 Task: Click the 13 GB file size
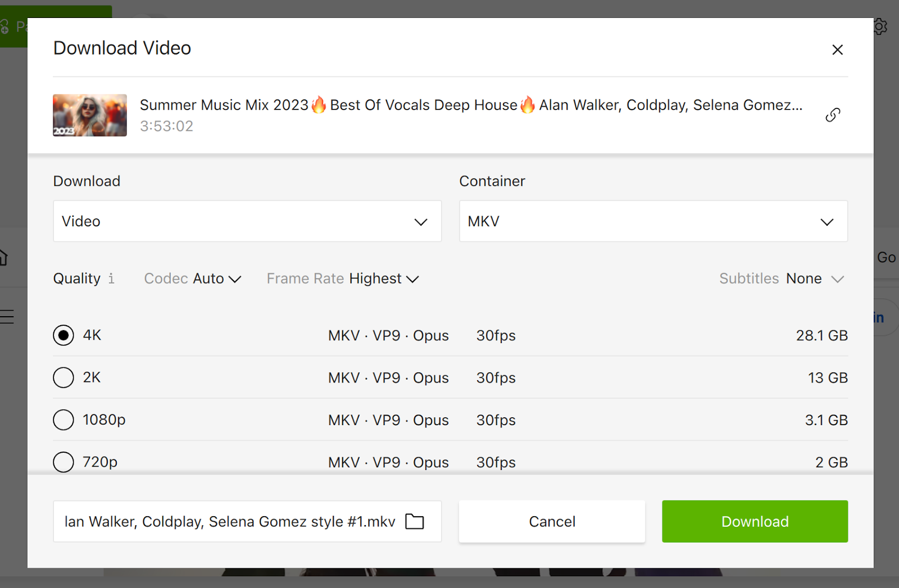828,377
